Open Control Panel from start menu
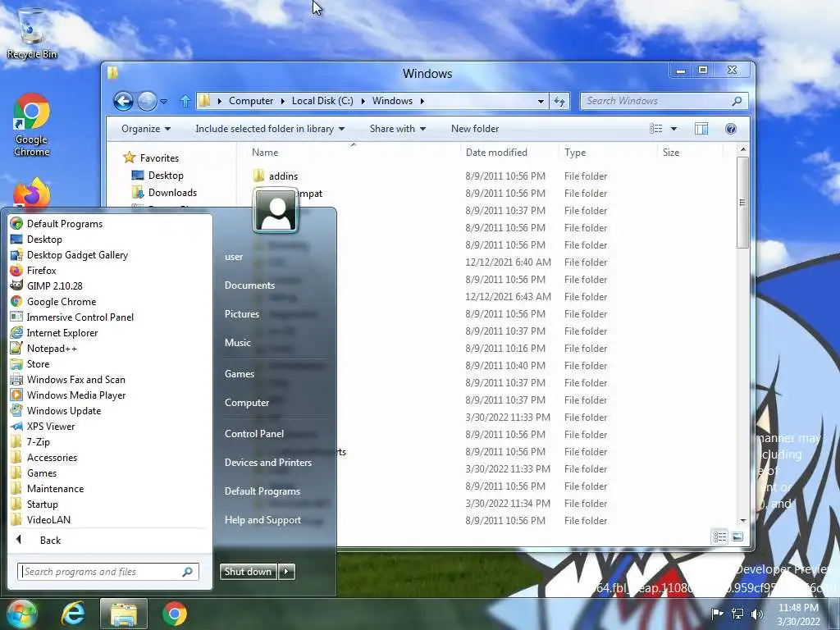The image size is (840, 630). click(254, 434)
